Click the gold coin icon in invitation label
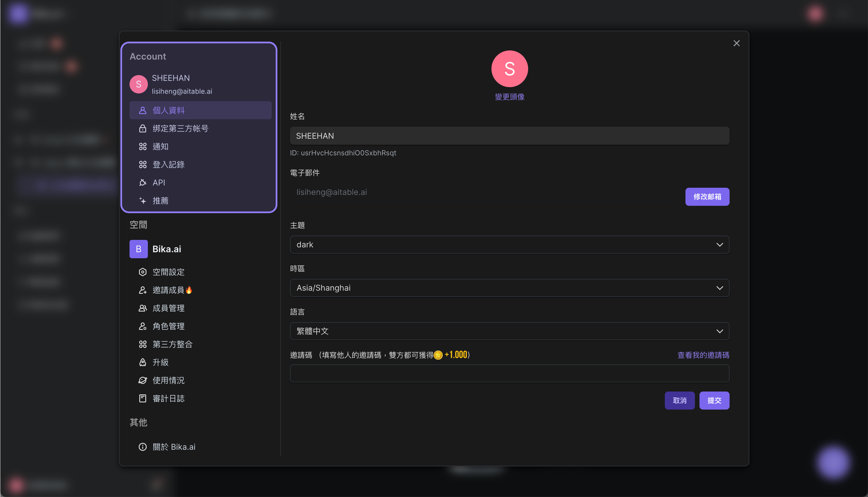 coord(438,355)
